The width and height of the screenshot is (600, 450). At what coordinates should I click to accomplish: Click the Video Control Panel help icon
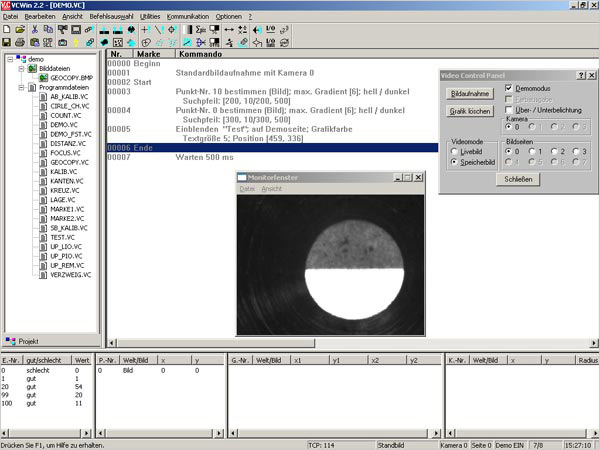pos(580,75)
